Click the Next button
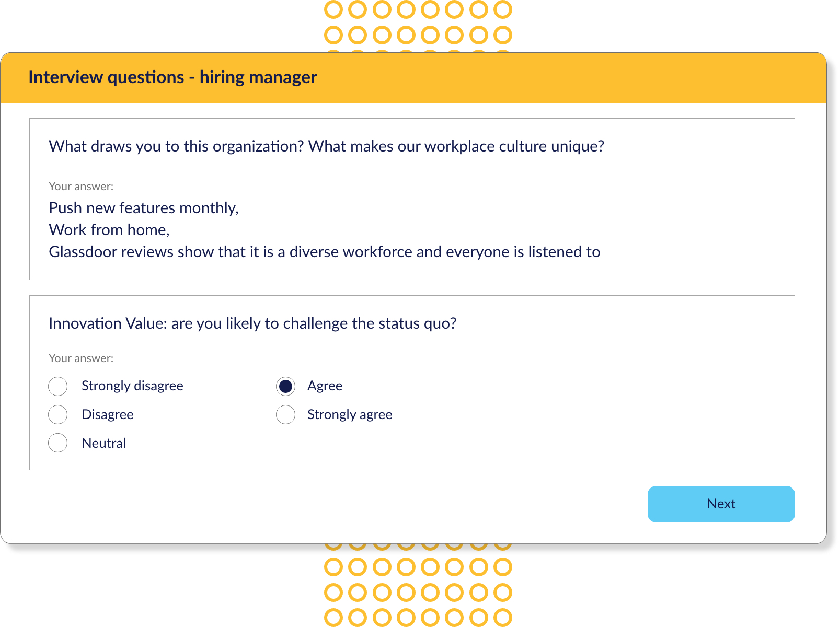Screen dimensions: 840x627 (x=721, y=504)
